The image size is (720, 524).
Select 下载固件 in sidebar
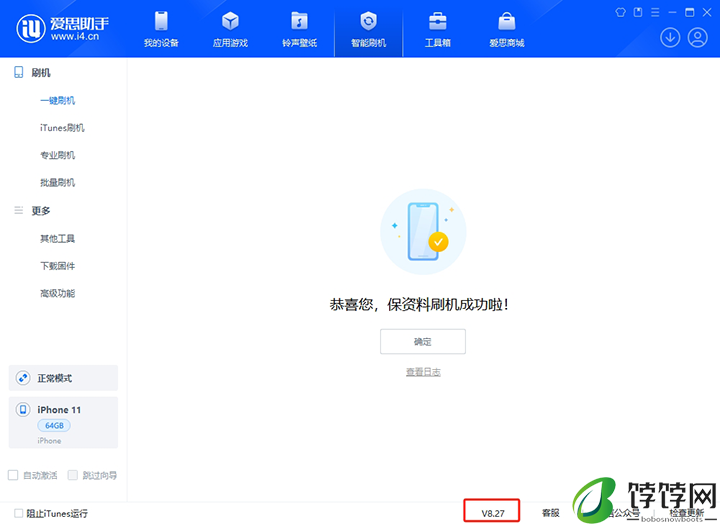coord(57,266)
